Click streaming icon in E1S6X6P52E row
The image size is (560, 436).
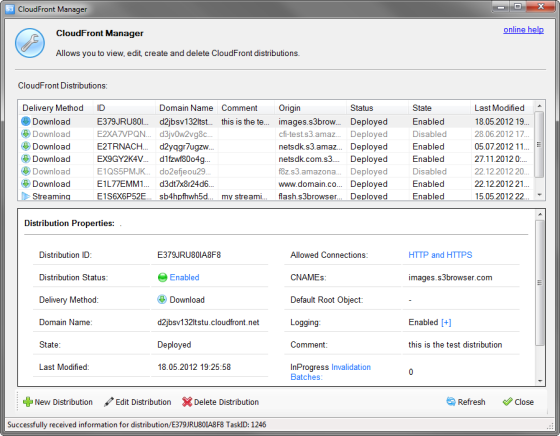tap(26, 196)
